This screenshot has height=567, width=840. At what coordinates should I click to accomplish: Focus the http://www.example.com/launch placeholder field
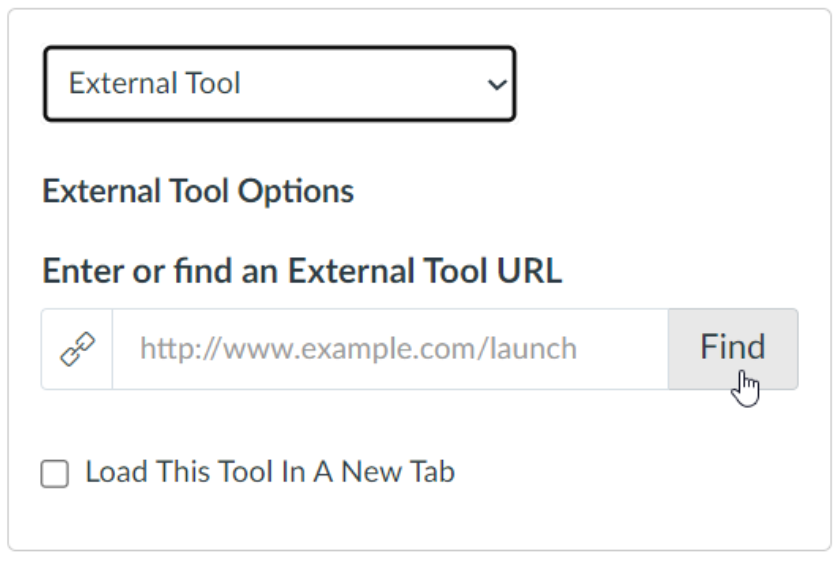point(390,349)
